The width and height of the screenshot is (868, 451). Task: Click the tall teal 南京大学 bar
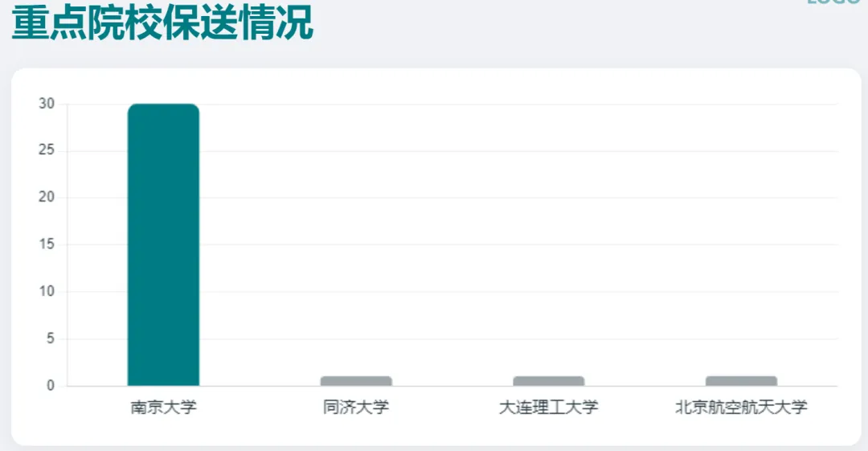(x=163, y=244)
